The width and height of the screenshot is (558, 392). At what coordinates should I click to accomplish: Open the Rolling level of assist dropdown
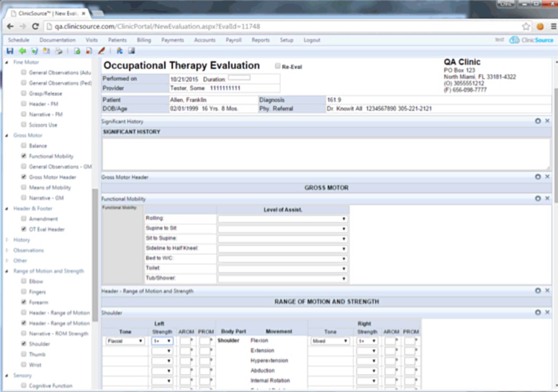coord(282,219)
